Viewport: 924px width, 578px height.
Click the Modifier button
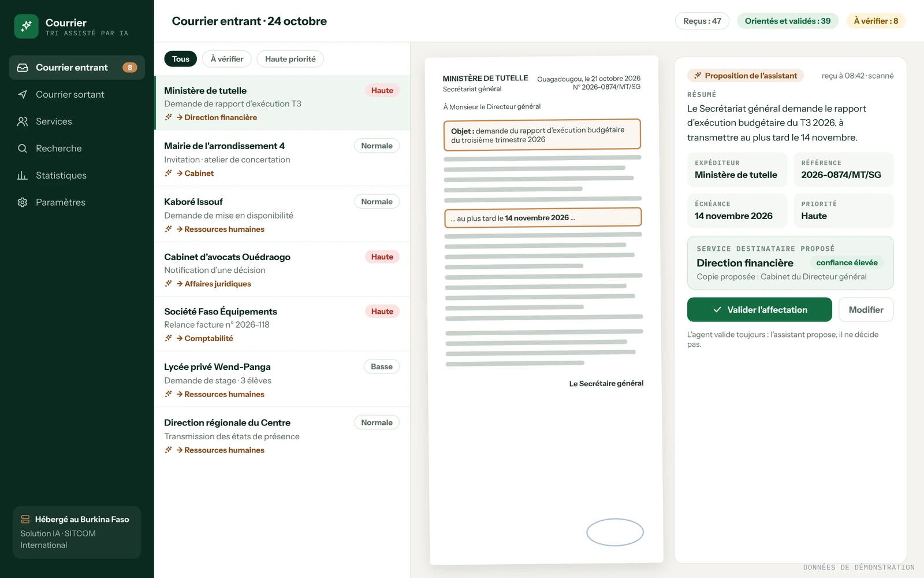coord(866,310)
